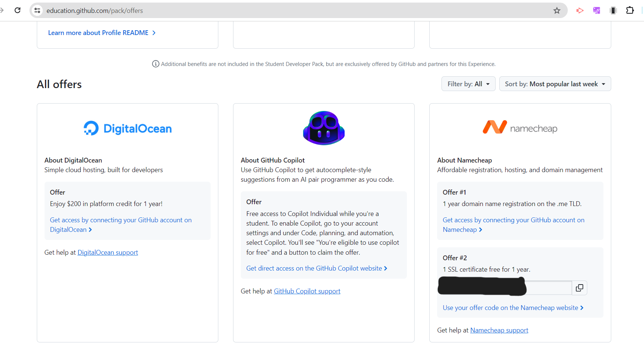Open the browser extensions puzzle icon

point(630,10)
